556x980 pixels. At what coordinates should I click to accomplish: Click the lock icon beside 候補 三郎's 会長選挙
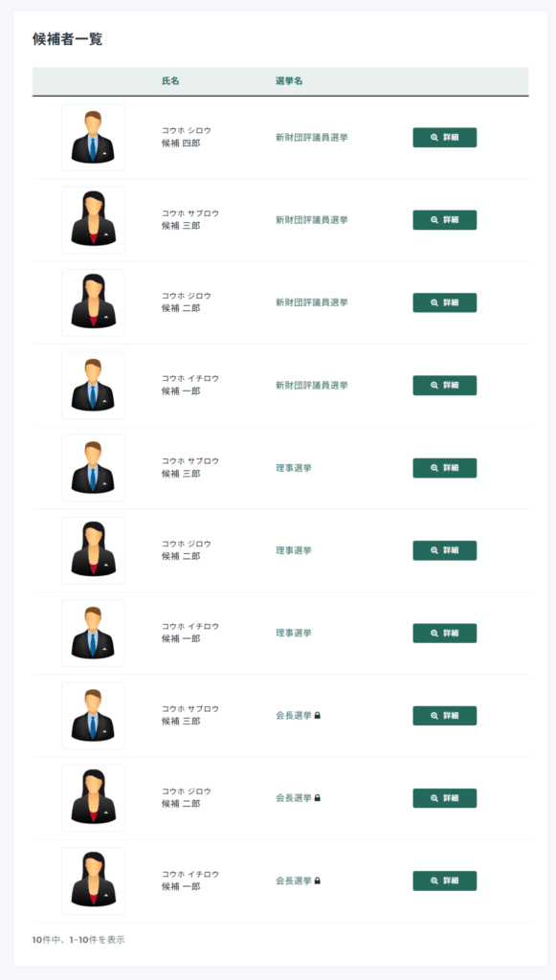[x=318, y=716]
